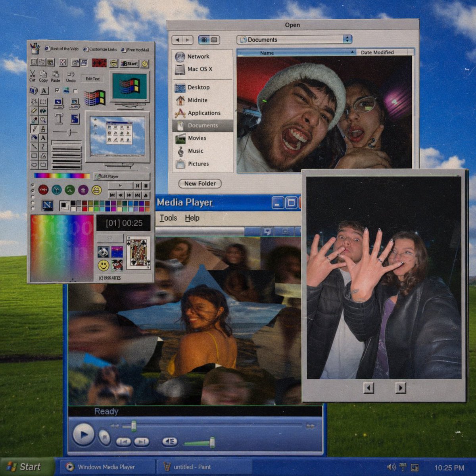Select the dashed rectangle selection tool
The image size is (476, 476).
[x=43, y=102]
